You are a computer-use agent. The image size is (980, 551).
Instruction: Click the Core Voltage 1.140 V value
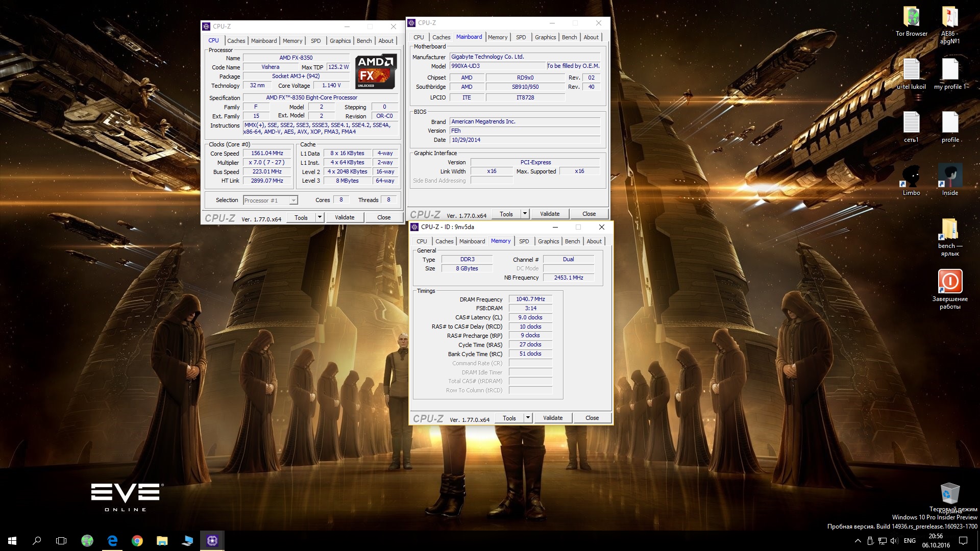pyautogui.click(x=332, y=85)
